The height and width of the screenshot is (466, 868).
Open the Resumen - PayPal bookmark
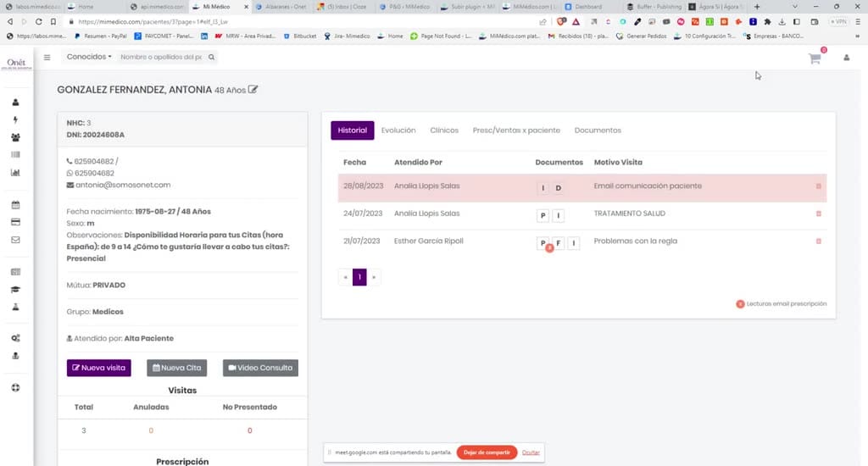(x=101, y=36)
